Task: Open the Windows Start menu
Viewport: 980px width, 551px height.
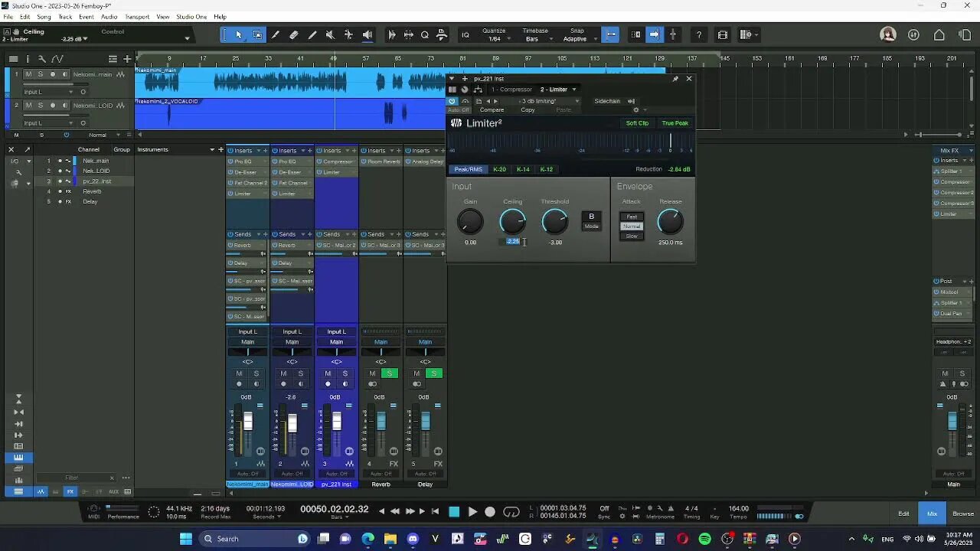Action: pyautogui.click(x=185, y=539)
